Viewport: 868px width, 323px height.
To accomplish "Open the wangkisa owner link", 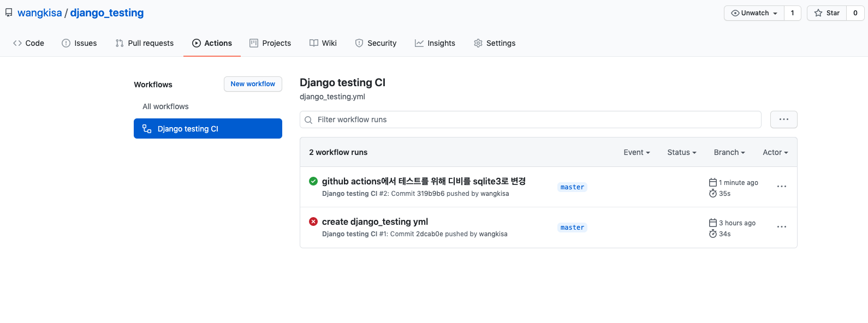I will tap(40, 13).
